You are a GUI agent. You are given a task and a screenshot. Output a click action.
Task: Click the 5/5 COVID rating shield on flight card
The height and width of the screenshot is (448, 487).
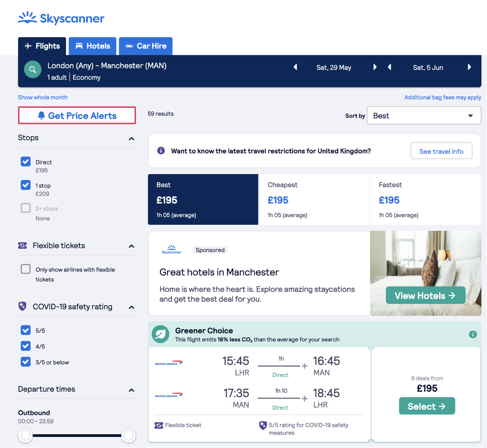[263, 425]
